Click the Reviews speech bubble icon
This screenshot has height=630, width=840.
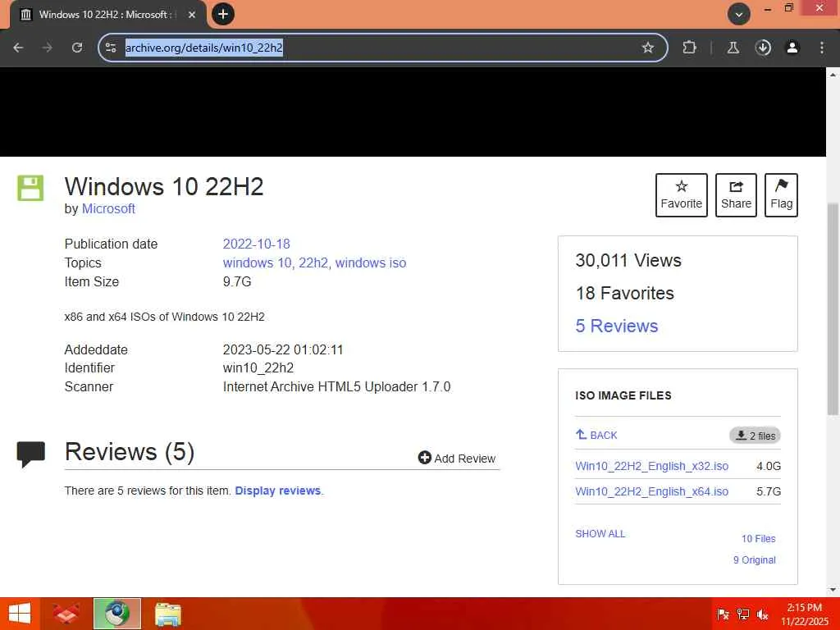coord(31,454)
